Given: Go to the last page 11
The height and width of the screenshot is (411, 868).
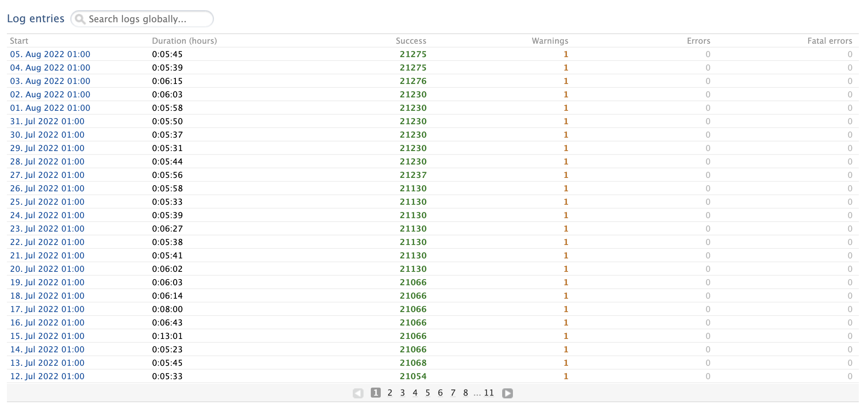Looking at the screenshot, I should [x=489, y=393].
